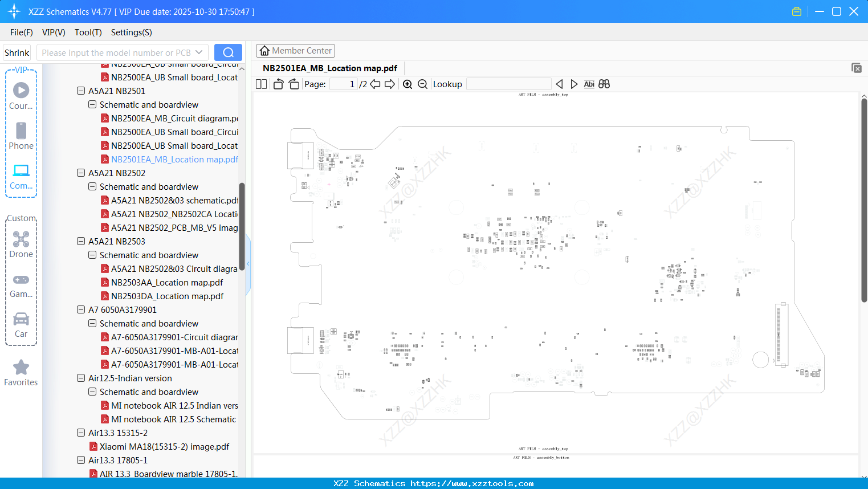This screenshot has width=868, height=489.
Task: Click the Shrink button
Action: tap(17, 52)
